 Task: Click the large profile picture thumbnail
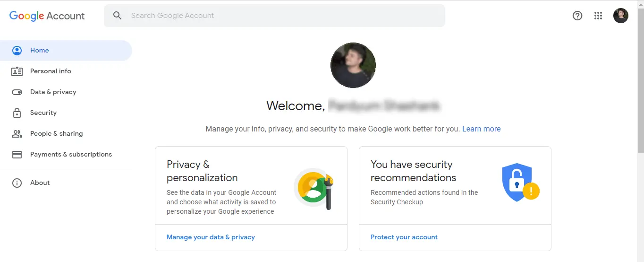[353, 65]
